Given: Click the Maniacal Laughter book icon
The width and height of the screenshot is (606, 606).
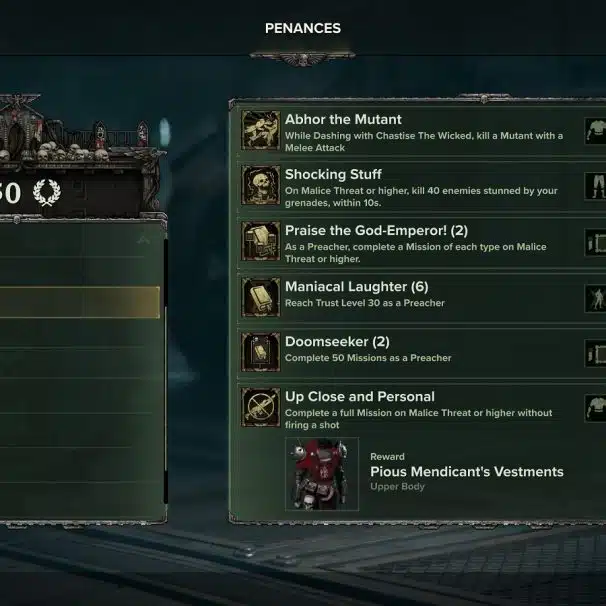Looking at the screenshot, I should point(261,297).
